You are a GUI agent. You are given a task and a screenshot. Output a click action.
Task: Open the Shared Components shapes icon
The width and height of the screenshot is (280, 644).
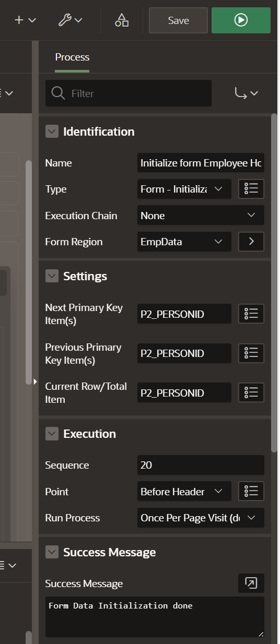tap(122, 20)
